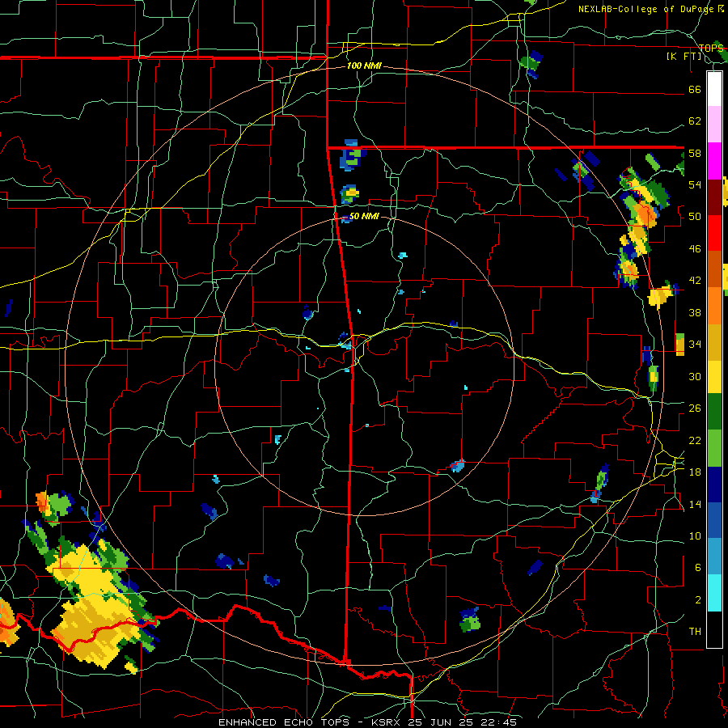728x728 pixels.
Task: Click the "34" legend value
Action: coord(695,344)
